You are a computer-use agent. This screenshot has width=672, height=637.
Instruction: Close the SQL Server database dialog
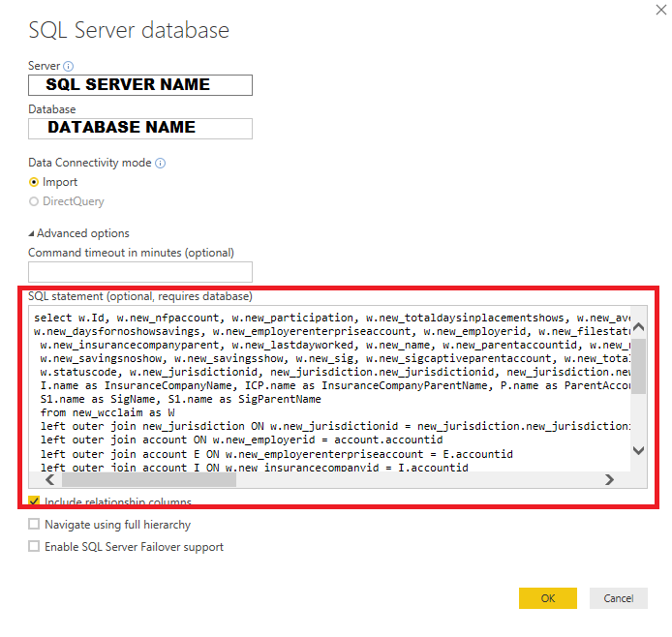coord(660,10)
